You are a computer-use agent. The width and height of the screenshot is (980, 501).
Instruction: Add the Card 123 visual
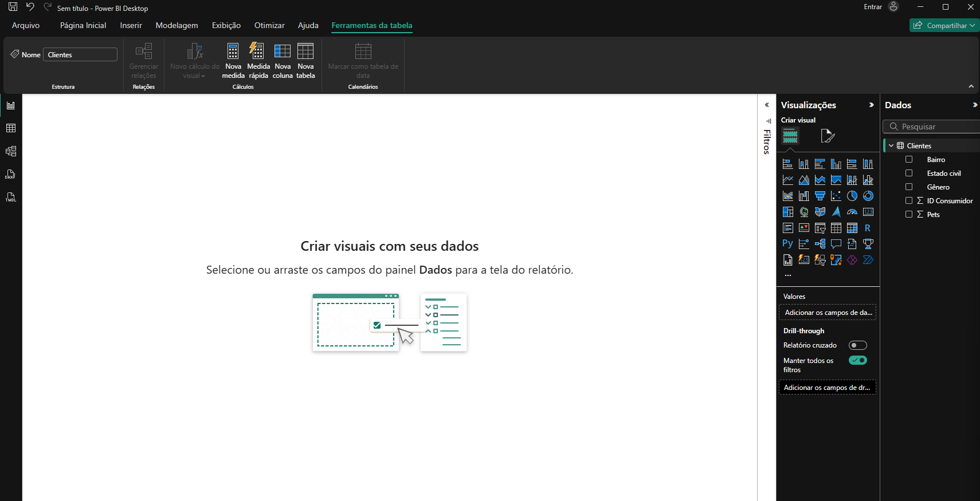(x=868, y=212)
